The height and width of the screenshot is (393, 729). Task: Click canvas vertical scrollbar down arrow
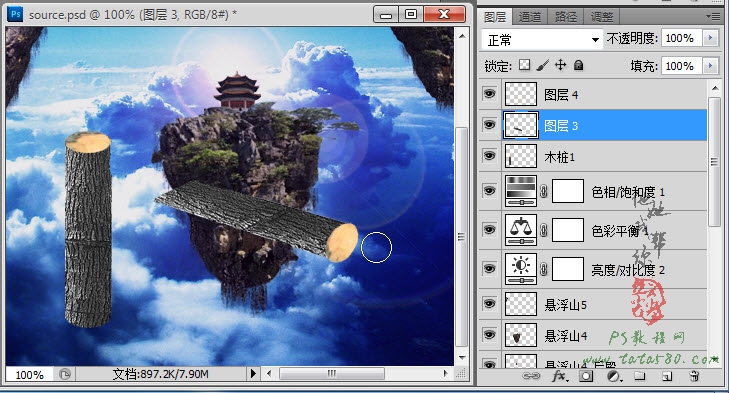point(462,358)
